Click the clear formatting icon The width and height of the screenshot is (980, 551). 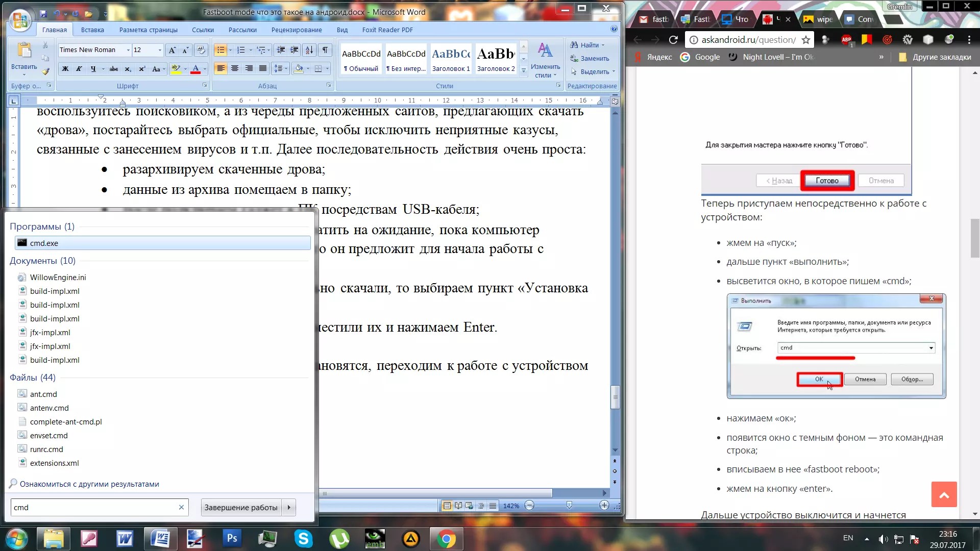point(201,50)
